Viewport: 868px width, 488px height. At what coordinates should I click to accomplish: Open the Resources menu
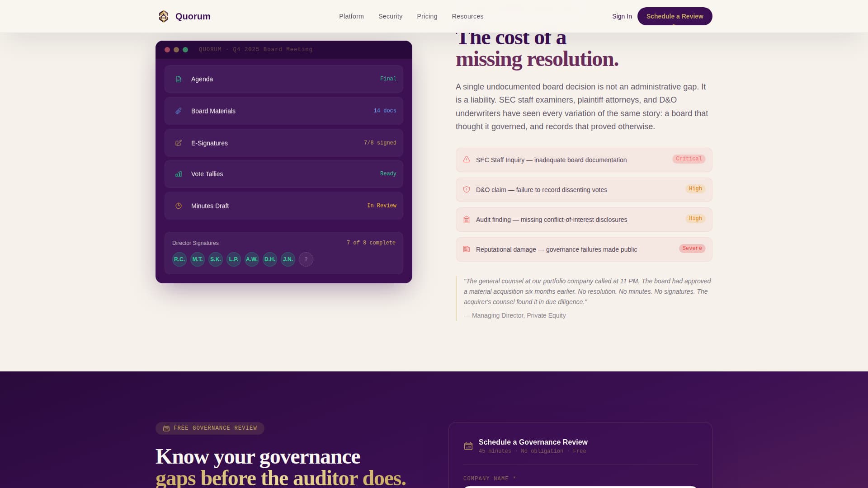coord(467,16)
